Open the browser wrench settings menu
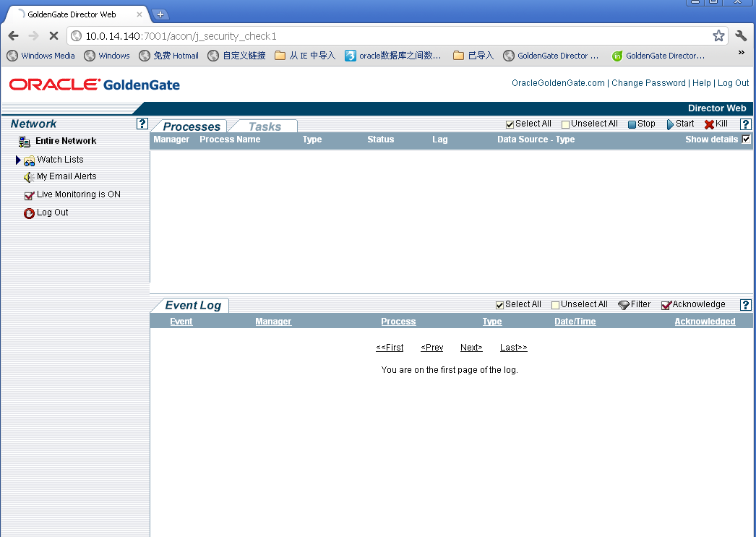Image resolution: width=756 pixels, height=537 pixels. [741, 35]
